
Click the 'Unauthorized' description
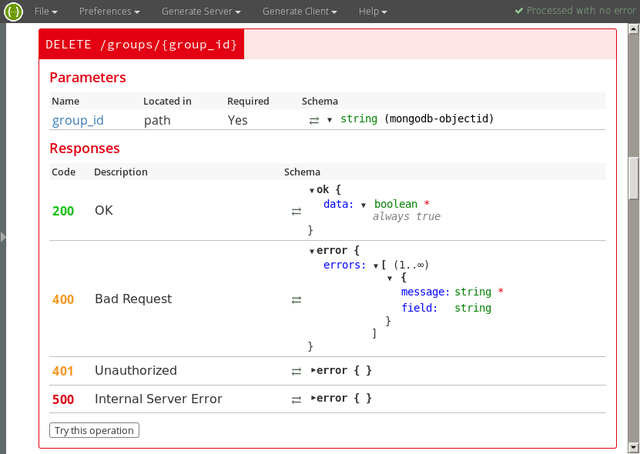point(136,370)
